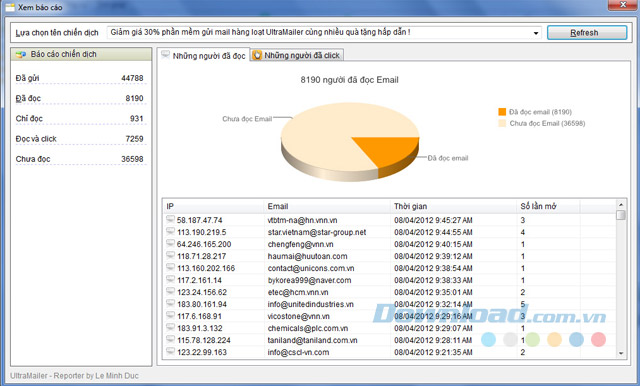This screenshot has height=386, width=640.
Task: Click computer icon beside IP 123.24.156.62
Action: 170,292
